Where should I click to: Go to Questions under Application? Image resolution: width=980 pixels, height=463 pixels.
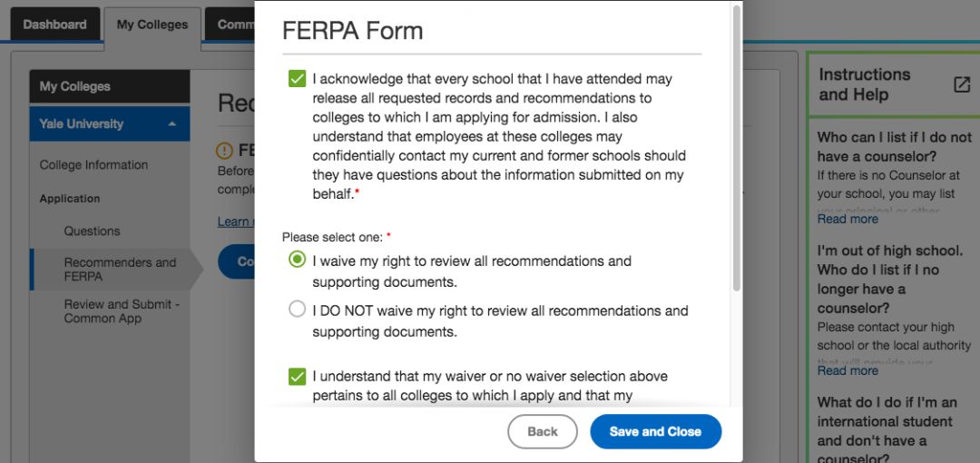(92, 231)
